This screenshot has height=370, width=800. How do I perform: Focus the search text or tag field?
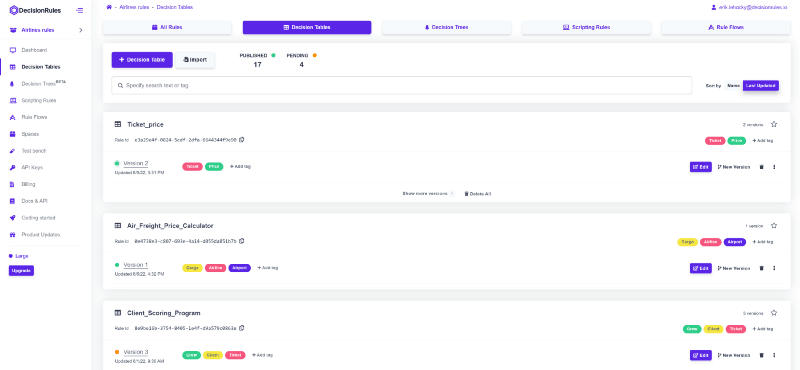[x=402, y=85]
